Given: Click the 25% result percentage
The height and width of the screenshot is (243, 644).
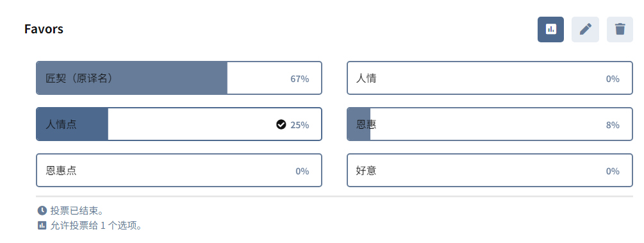Looking at the screenshot, I should (x=300, y=125).
